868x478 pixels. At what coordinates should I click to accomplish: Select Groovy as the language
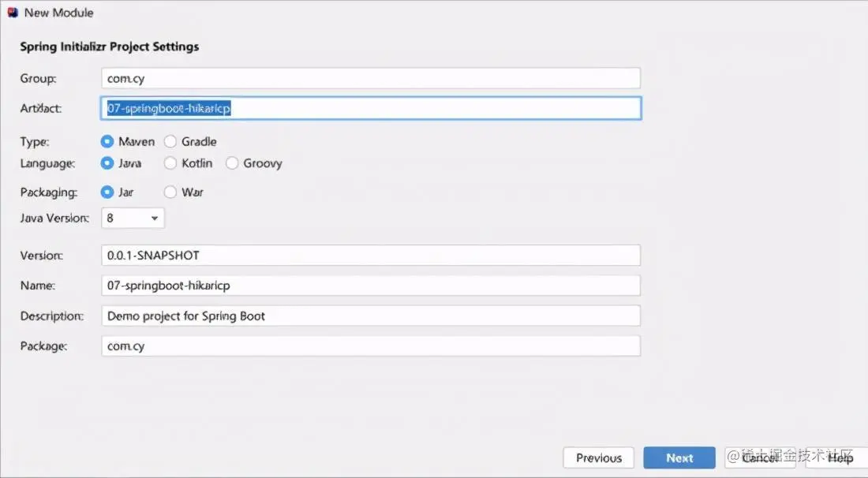pos(232,163)
